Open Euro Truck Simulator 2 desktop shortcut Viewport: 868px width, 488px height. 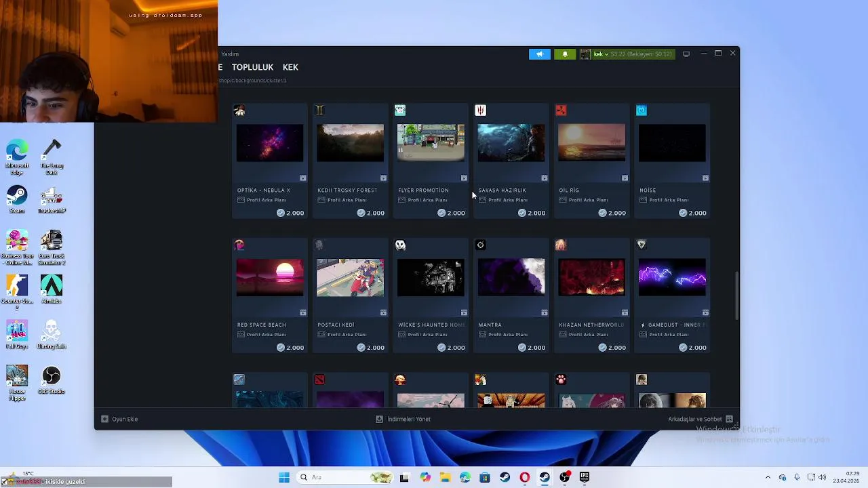point(52,247)
